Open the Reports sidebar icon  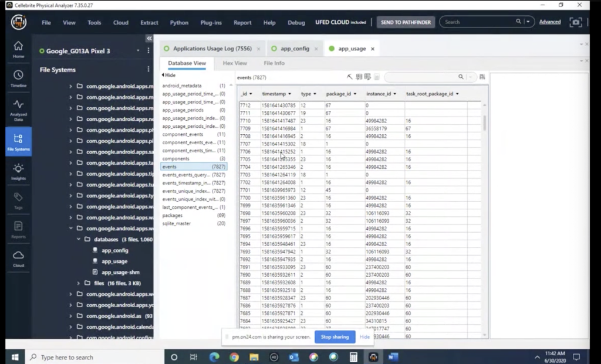point(18,230)
